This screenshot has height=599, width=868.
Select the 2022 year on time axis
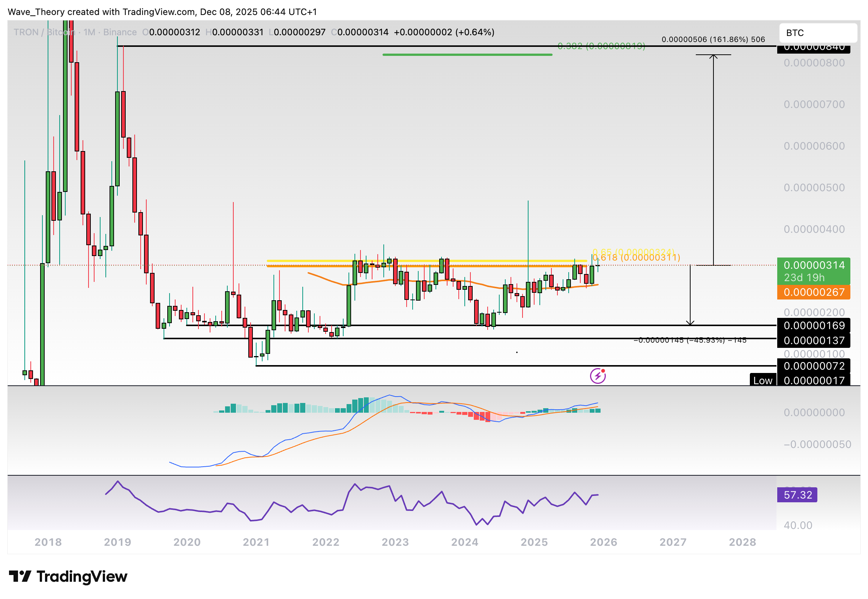325,542
